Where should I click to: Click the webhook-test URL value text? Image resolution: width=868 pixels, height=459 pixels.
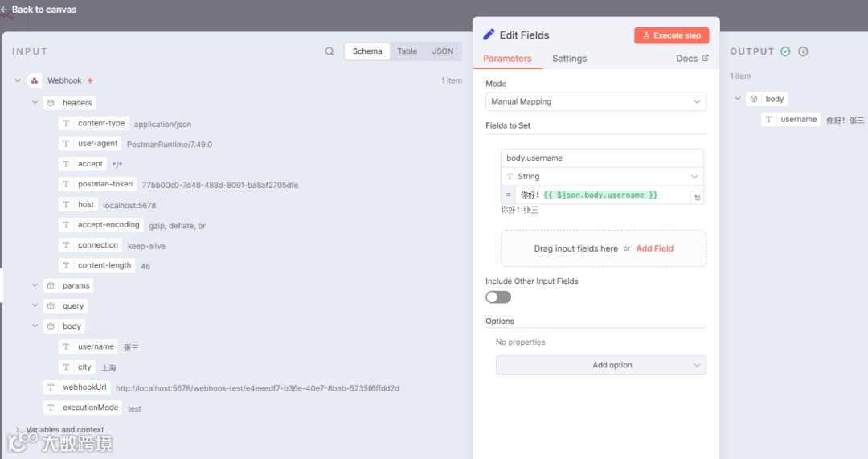(x=257, y=389)
